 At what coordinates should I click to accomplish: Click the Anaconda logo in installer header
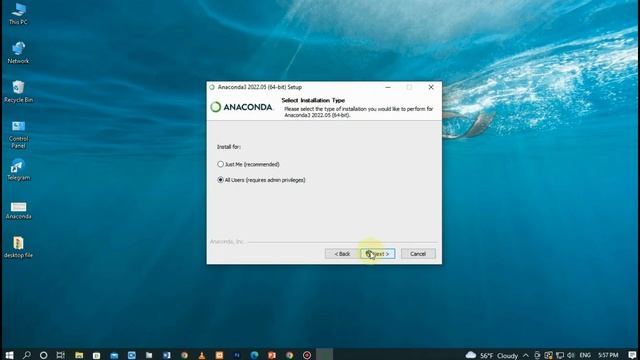click(241, 107)
